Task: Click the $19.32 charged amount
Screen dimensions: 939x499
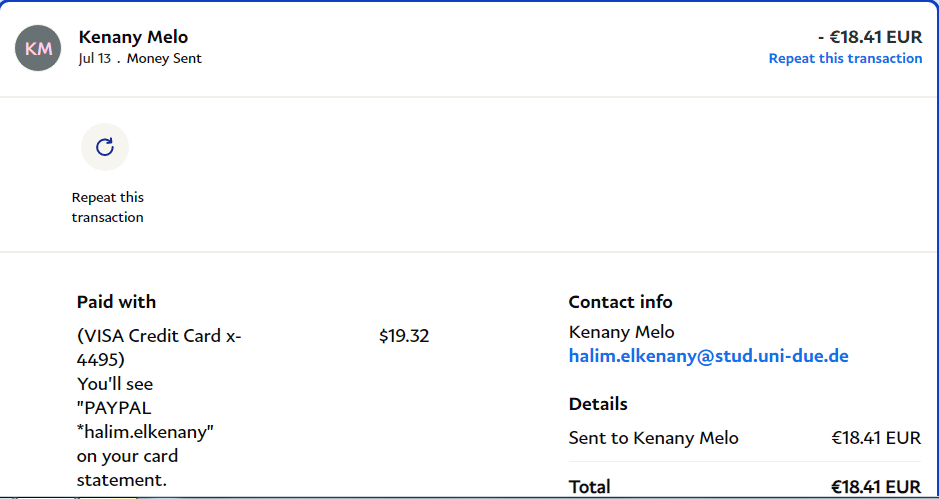Action: 404,336
